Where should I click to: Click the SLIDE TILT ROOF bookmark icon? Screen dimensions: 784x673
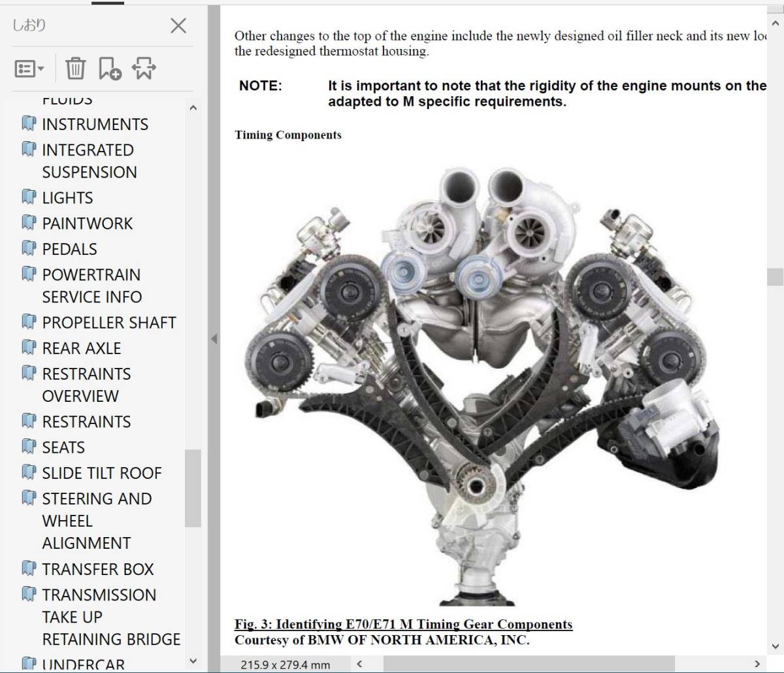coord(29,472)
